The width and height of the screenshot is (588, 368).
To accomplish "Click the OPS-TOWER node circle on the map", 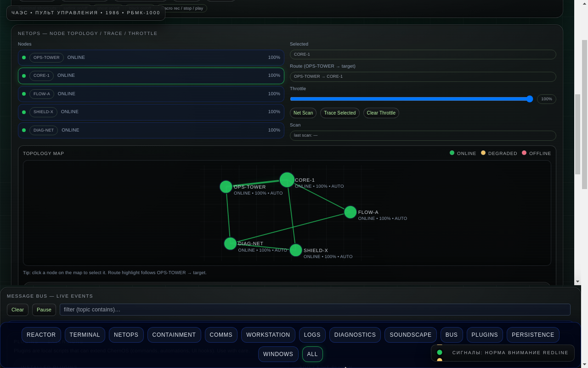I will (x=226, y=187).
